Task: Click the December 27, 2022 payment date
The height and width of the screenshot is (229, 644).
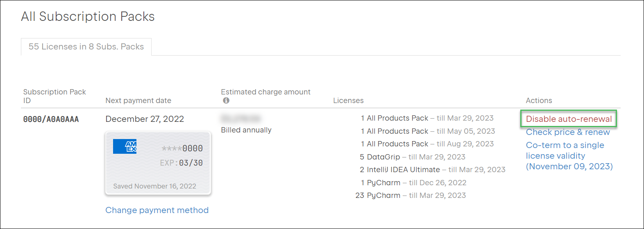Action: tap(145, 119)
